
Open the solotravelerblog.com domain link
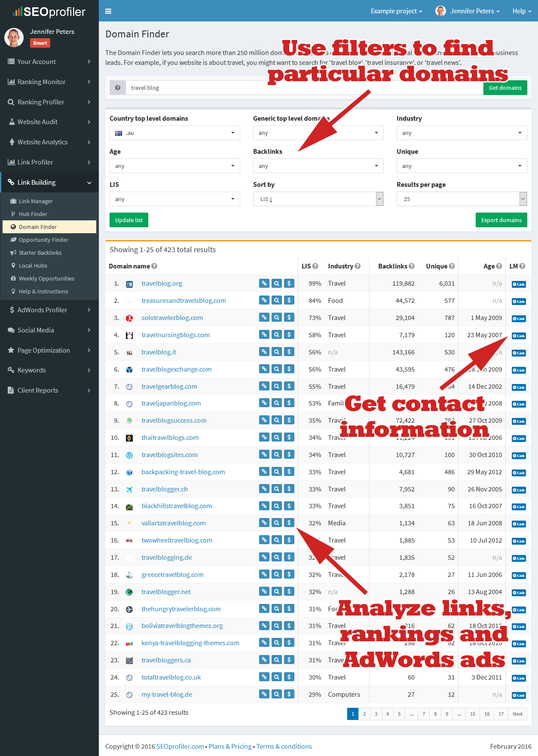172,317
